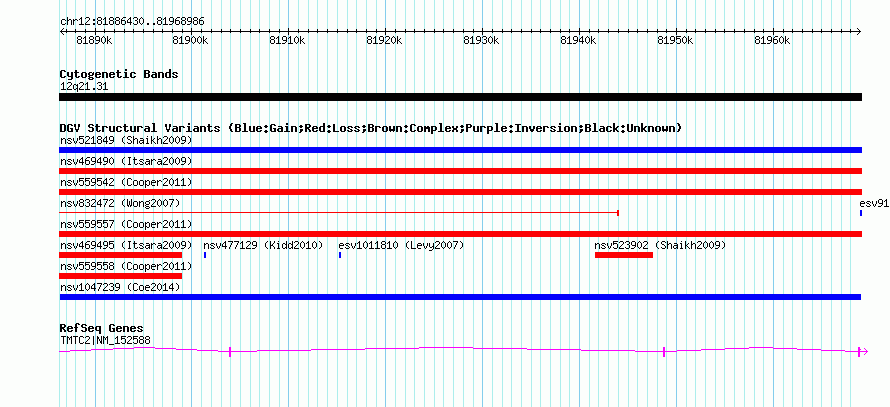Viewport: 890px width, 407px height.
Task: Click the 12q21.31 band label
Action: [x=84, y=86]
